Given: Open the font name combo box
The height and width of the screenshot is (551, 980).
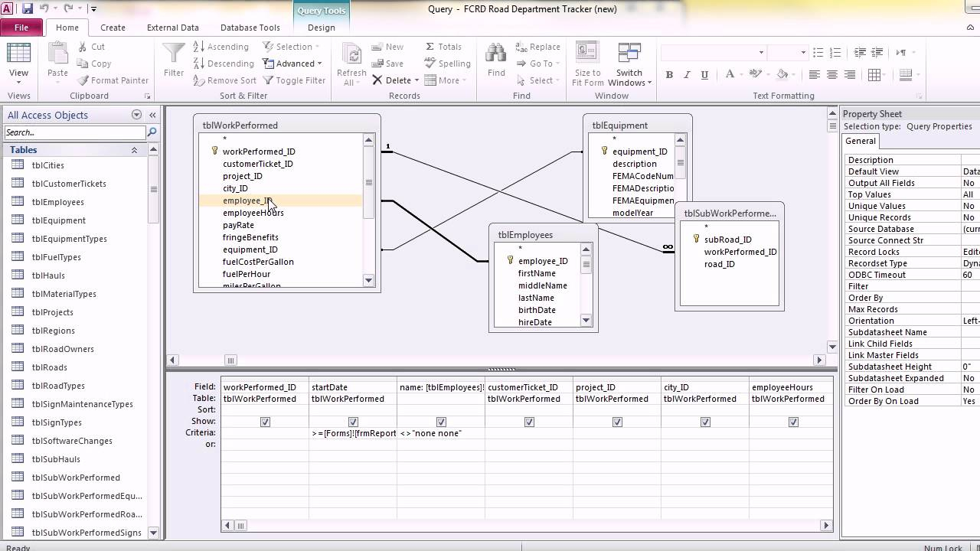Looking at the screenshot, I should pyautogui.click(x=713, y=52).
